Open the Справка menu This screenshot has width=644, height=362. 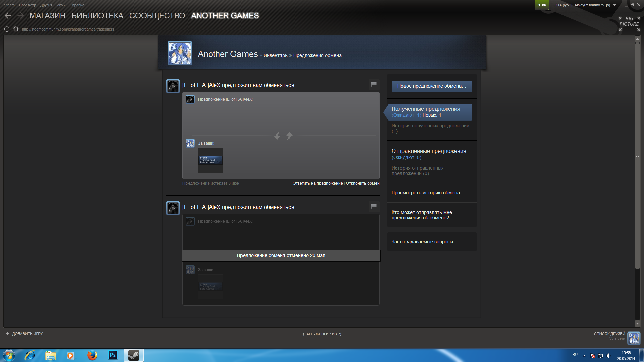(77, 5)
